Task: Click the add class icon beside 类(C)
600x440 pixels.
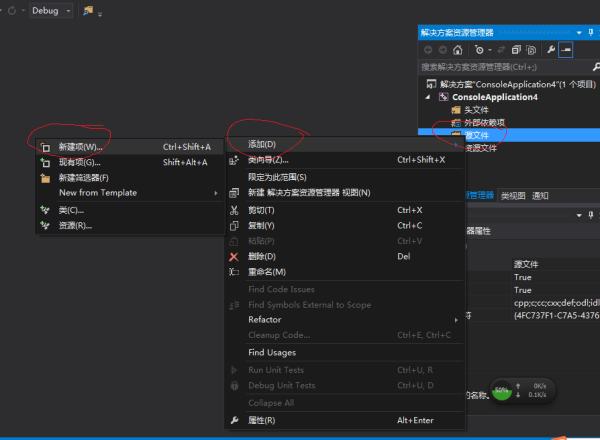Action: point(45,210)
